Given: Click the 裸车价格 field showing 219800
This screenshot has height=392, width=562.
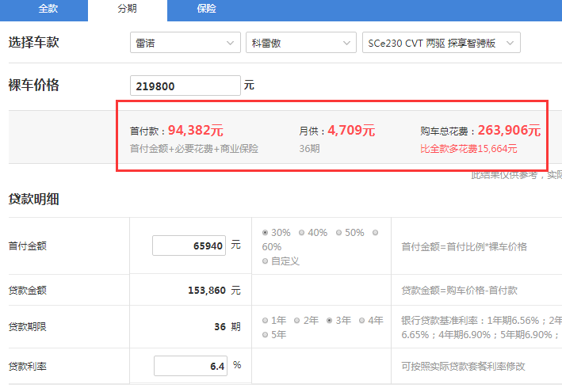Looking at the screenshot, I should [x=185, y=86].
